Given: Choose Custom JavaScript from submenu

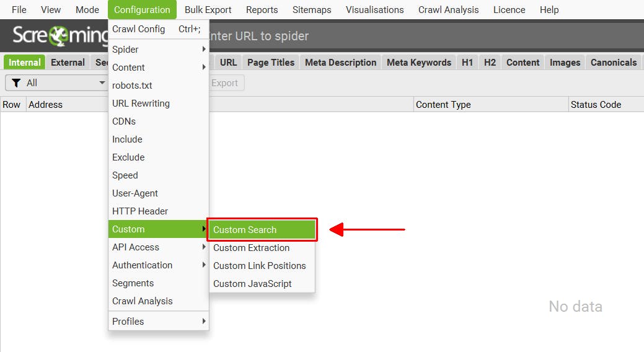Looking at the screenshot, I should 262,284.
